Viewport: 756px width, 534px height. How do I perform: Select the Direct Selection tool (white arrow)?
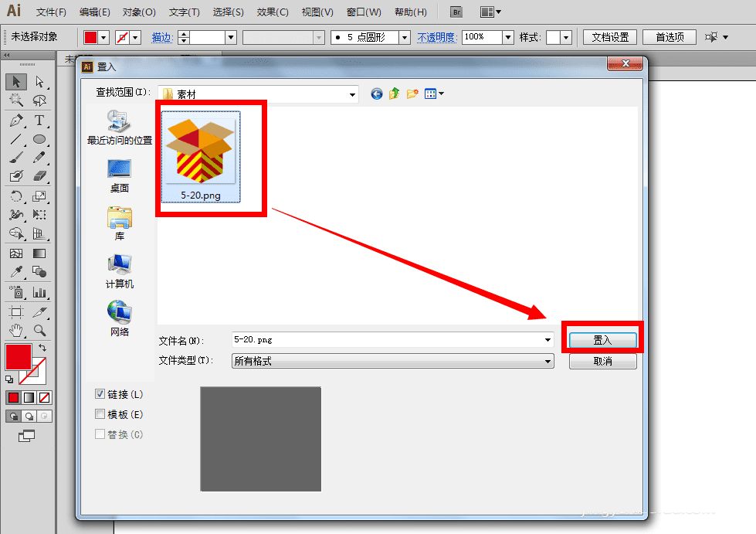[x=39, y=81]
